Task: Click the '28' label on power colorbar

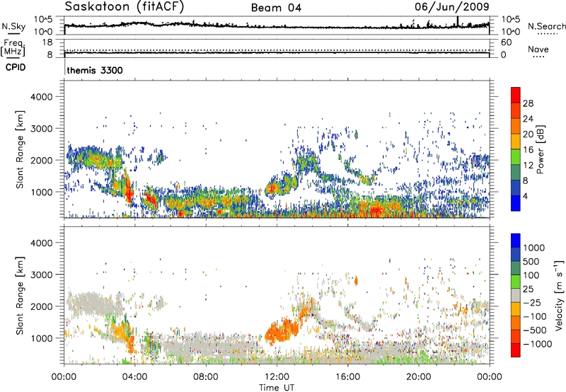Action: pyautogui.click(x=528, y=103)
